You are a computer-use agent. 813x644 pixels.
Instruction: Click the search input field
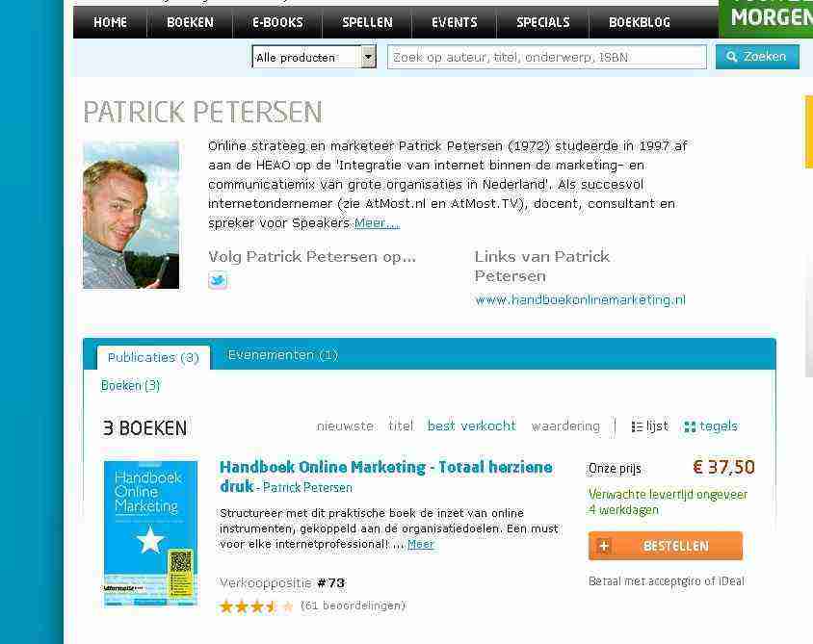pyautogui.click(x=546, y=57)
